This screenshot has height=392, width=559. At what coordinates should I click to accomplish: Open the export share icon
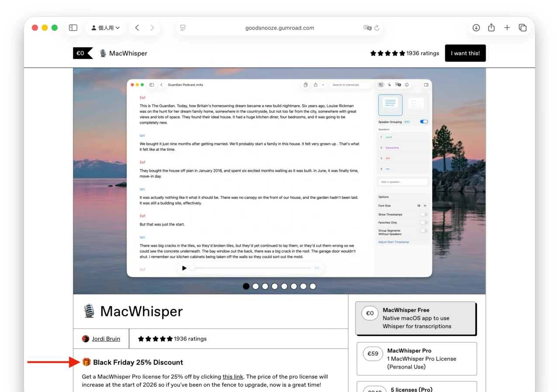coord(315,85)
